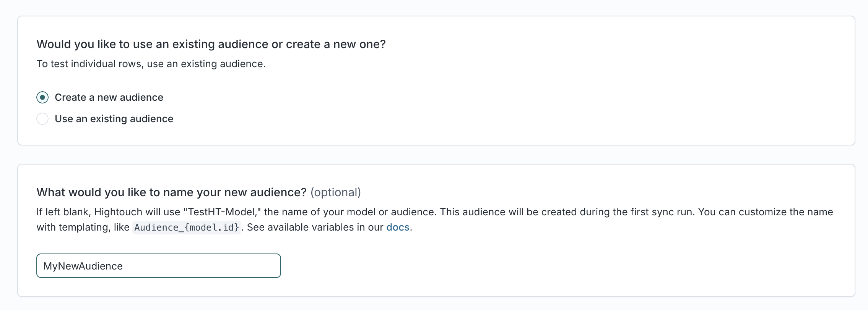Click the existing-or-new audience question heading

pyautogui.click(x=211, y=44)
